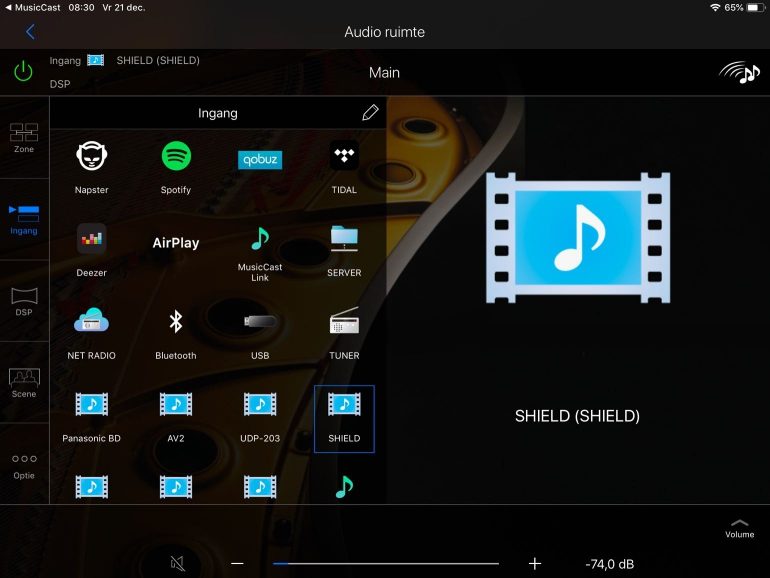Mute the audio with speaker icon

coord(178,563)
